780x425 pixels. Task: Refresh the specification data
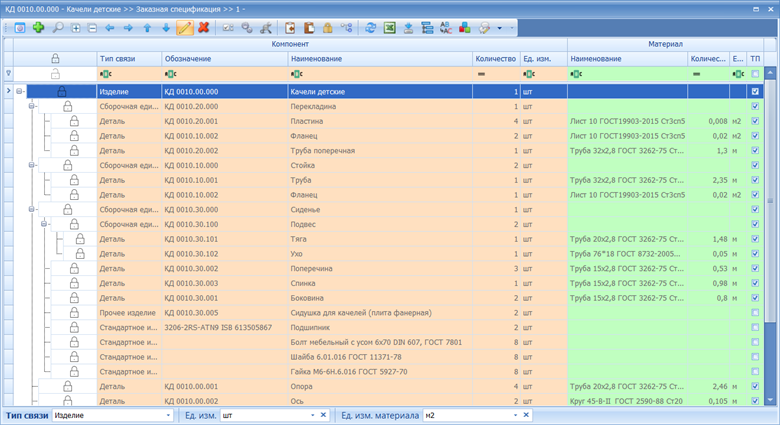click(371, 28)
